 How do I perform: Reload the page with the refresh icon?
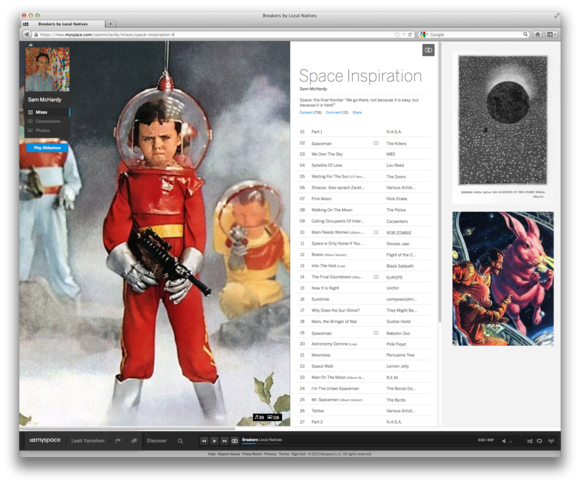click(x=410, y=34)
